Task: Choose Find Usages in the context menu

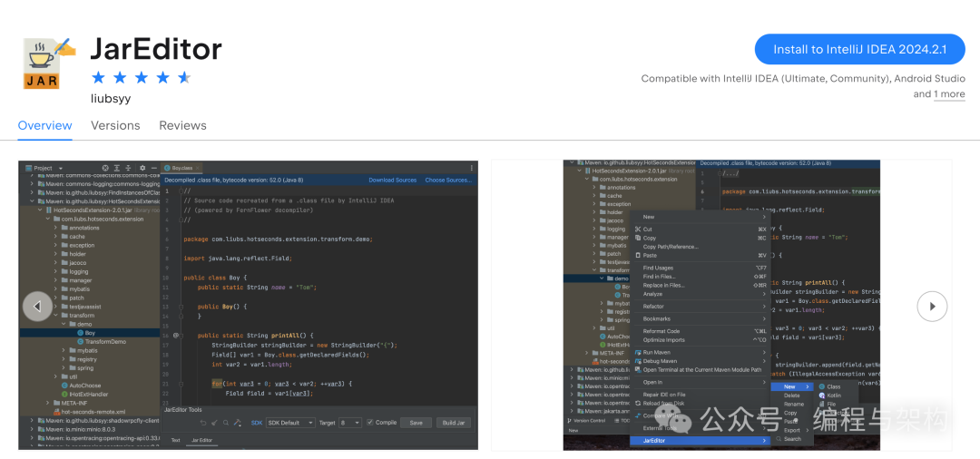Action: point(658,268)
